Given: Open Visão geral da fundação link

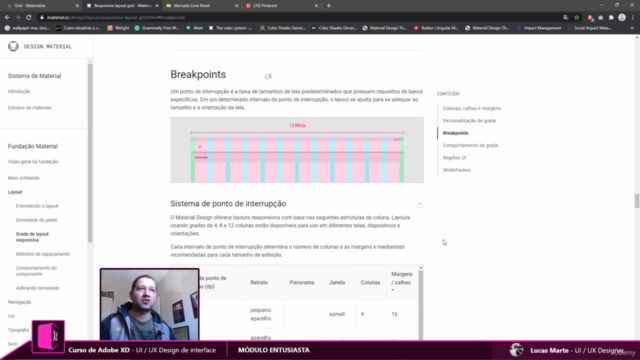Looking at the screenshot, I should tap(33, 162).
